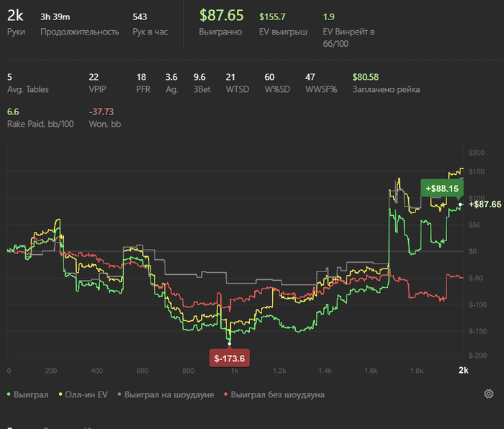Click the 60 W%SD stat
The height and width of the screenshot is (429, 504).
[x=269, y=77]
